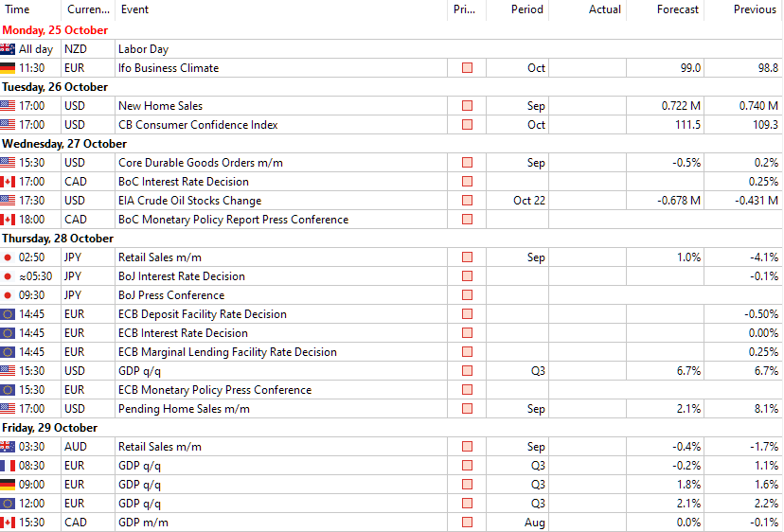Viewport: 784px width, 532px height.
Task: Click US flag on EIA Crude Oil Stocks row
Action: point(8,201)
